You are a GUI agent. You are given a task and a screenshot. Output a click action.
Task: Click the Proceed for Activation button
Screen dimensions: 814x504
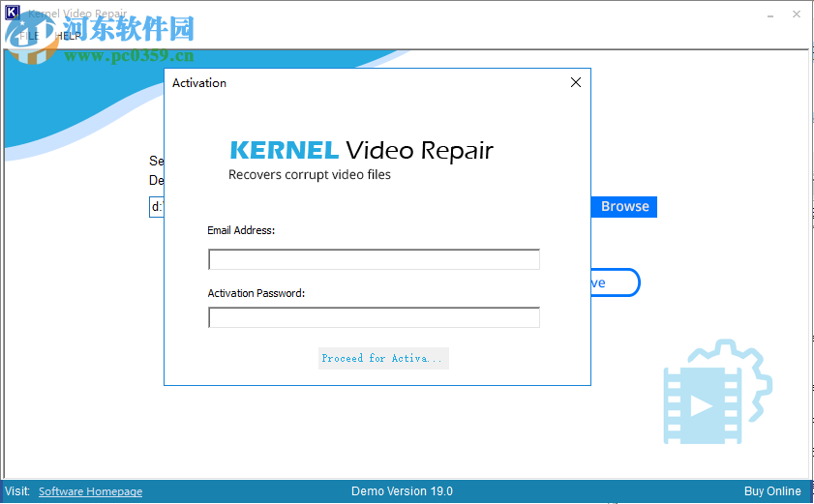click(x=383, y=358)
